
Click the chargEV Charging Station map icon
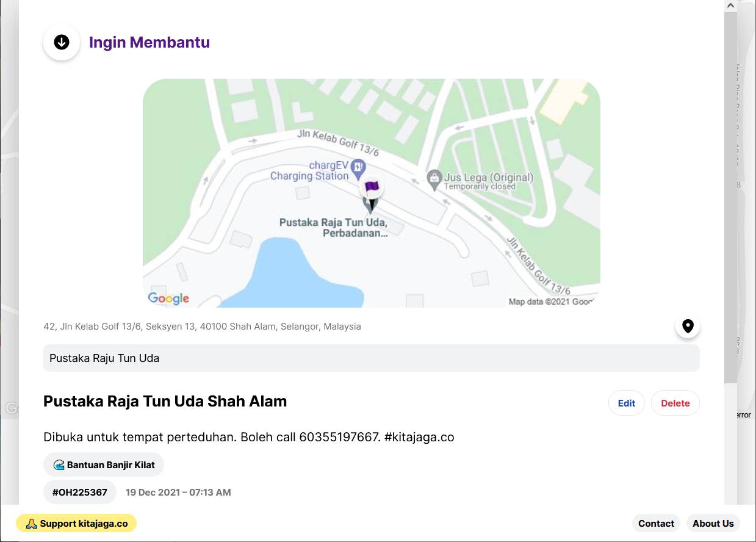[x=359, y=165]
